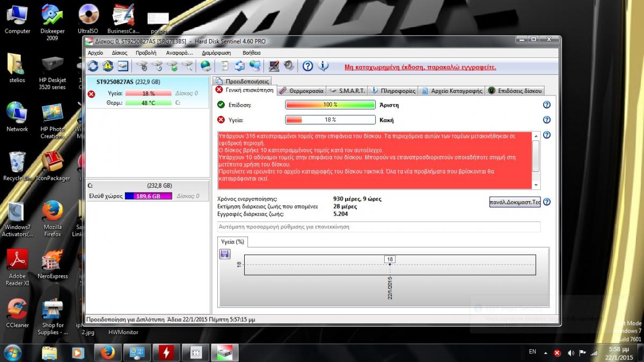This screenshot has width=644, height=362.
Task: Open Firefox from the taskbar
Action: pos(107,353)
